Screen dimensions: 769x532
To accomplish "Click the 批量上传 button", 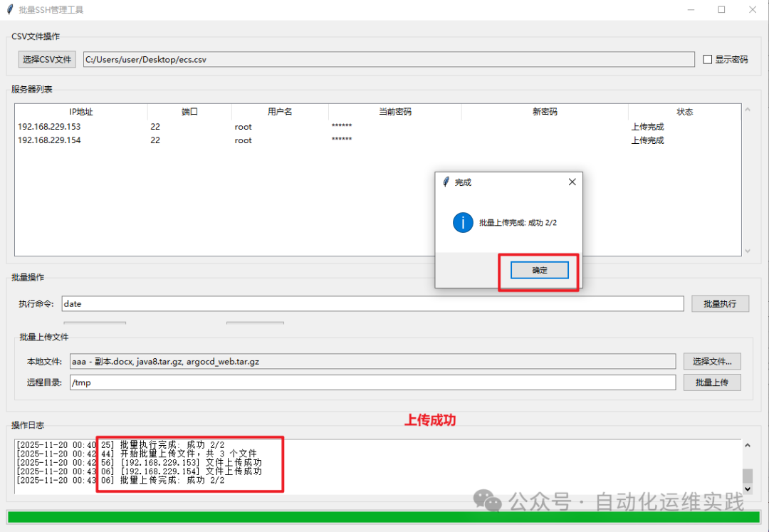I will (x=712, y=382).
